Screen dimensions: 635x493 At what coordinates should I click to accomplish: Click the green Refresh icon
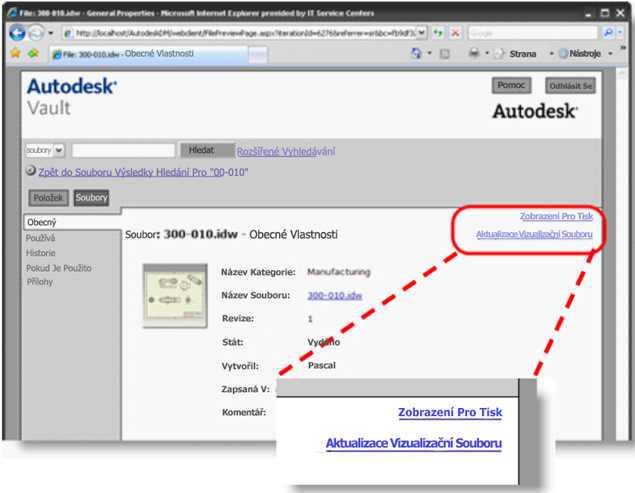point(438,33)
